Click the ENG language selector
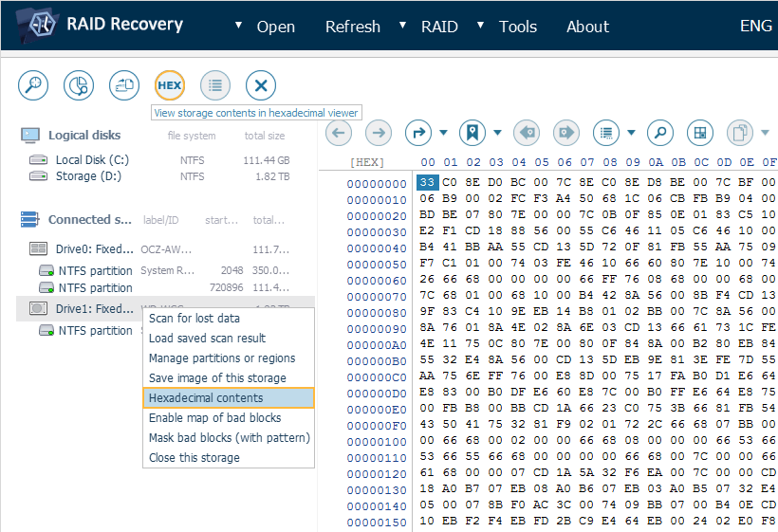Viewport: 778px width, 532px height. click(x=755, y=27)
